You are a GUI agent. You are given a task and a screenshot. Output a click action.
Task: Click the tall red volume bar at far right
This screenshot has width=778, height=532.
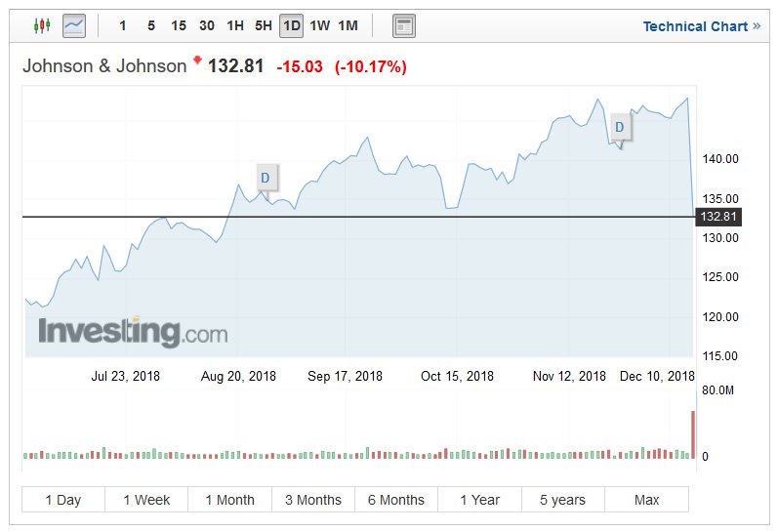[693, 434]
